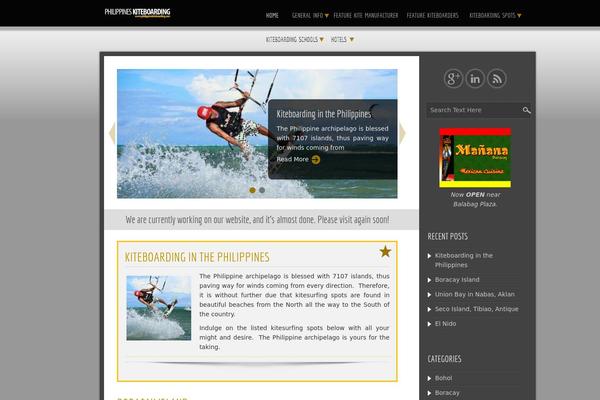Click the Philippines Kiteboarding logo
The image size is (600, 400).
click(x=137, y=13)
